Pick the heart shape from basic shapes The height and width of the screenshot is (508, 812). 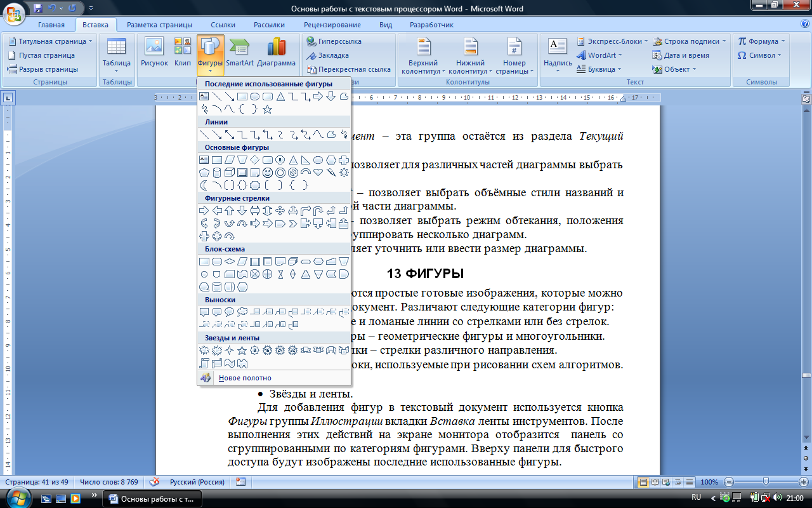318,173
